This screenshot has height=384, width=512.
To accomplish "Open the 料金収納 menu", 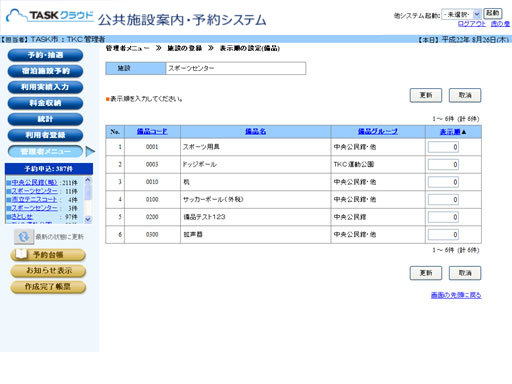I will (45, 103).
